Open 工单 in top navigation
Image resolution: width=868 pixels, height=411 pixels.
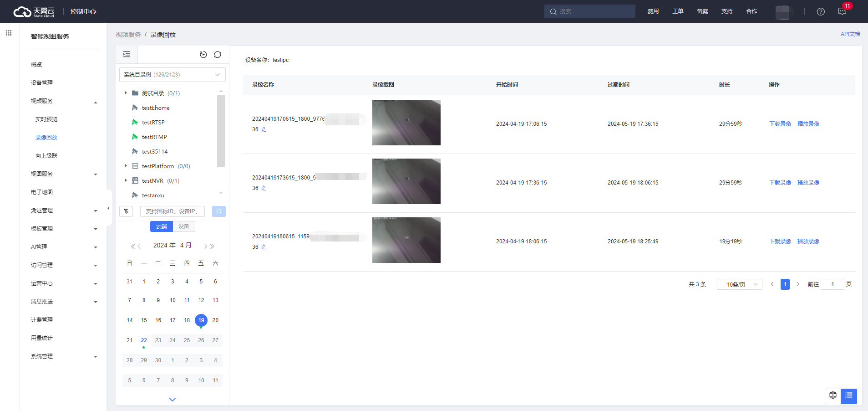click(678, 11)
